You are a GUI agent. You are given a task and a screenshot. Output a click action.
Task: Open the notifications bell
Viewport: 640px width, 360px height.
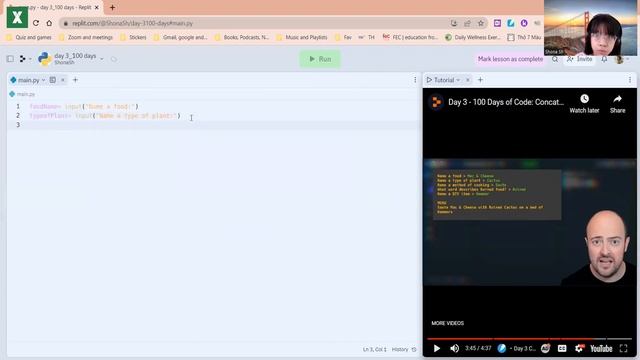(604, 59)
